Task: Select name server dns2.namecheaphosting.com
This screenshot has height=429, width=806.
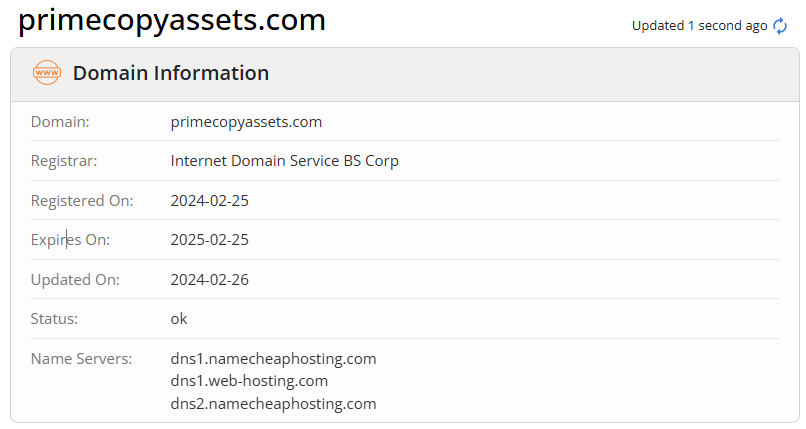Action: (273, 404)
